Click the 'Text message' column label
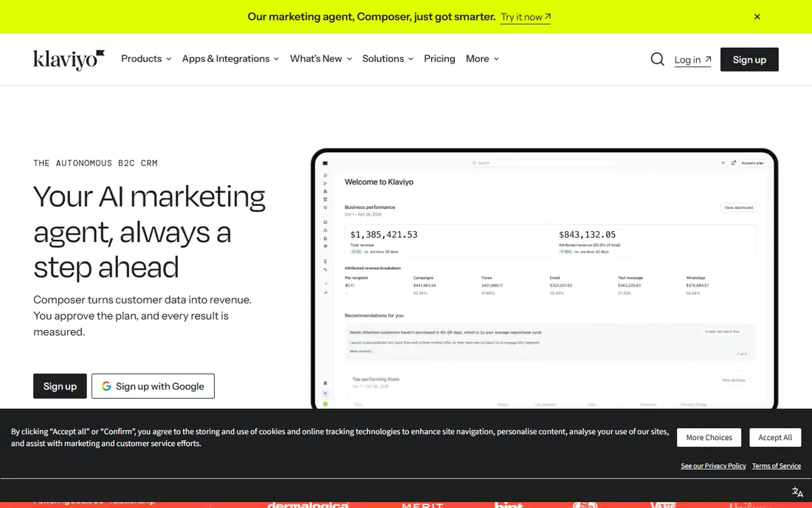The height and width of the screenshot is (508, 812). [x=630, y=278]
